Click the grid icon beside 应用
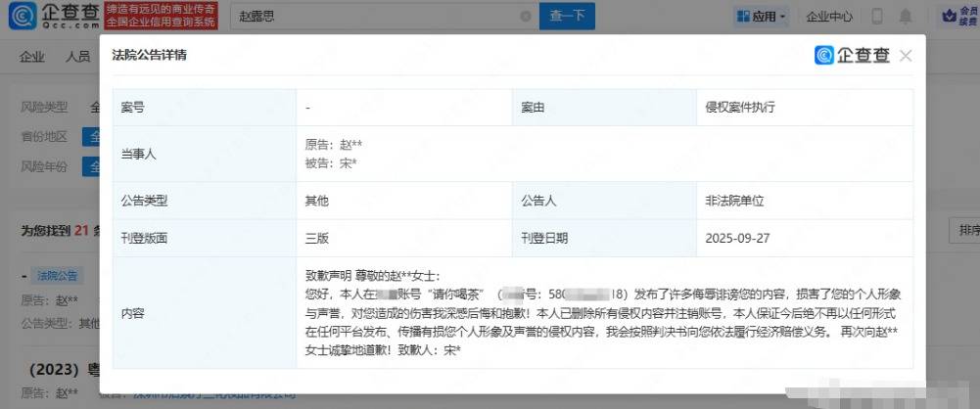 [744, 17]
